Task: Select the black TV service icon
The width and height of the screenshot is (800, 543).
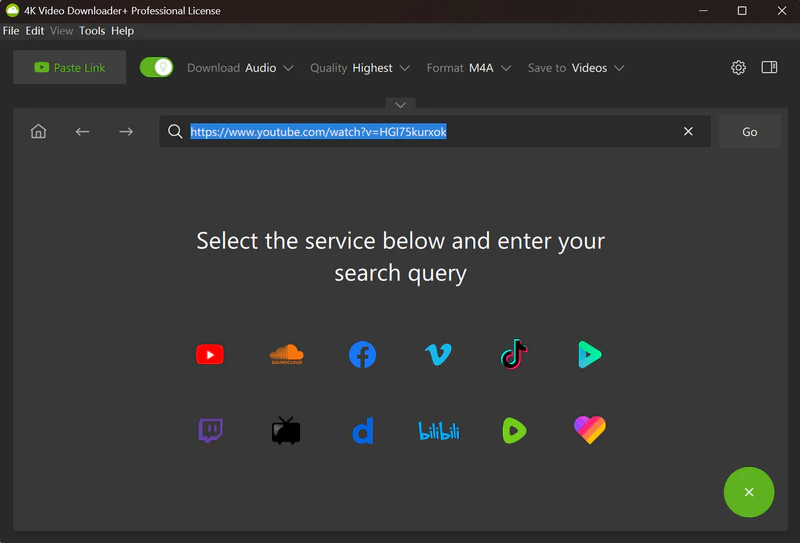Action: (x=286, y=430)
